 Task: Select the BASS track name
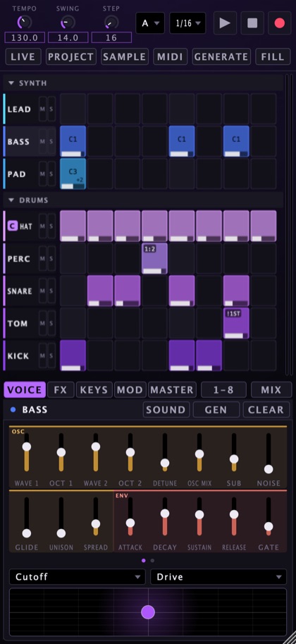(x=18, y=142)
